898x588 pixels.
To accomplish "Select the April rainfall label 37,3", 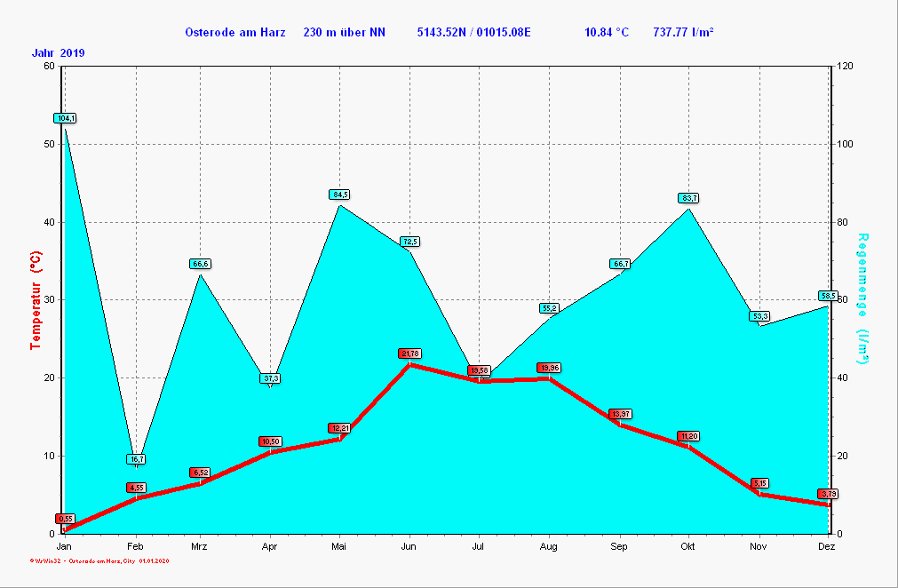I will tap(270, 378).
